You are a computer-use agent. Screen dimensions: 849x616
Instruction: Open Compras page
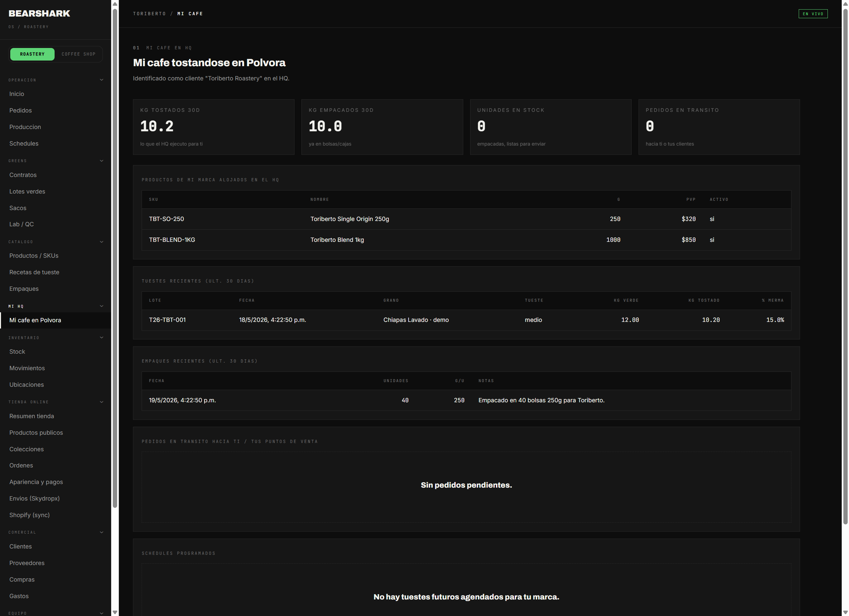coord(55,579)
